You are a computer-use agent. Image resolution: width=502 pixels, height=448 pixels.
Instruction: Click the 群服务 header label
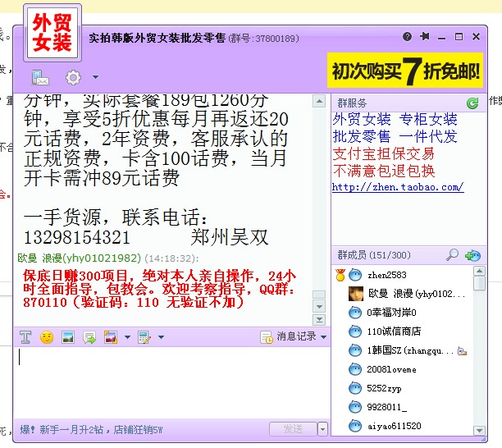[x=352, y=103]
